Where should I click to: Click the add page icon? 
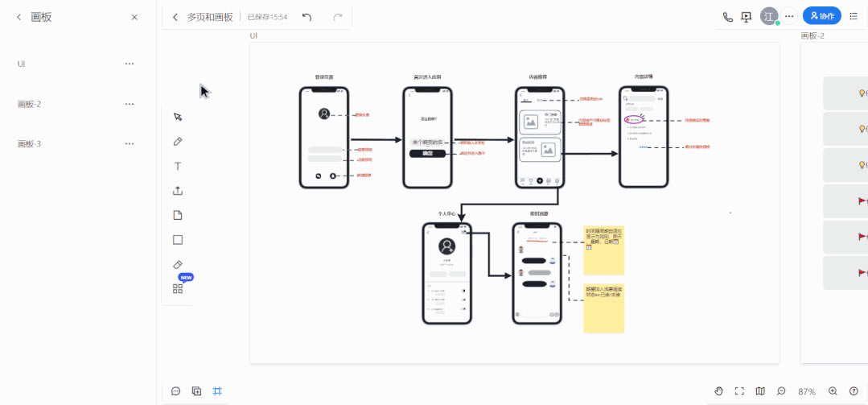point(196,391)
